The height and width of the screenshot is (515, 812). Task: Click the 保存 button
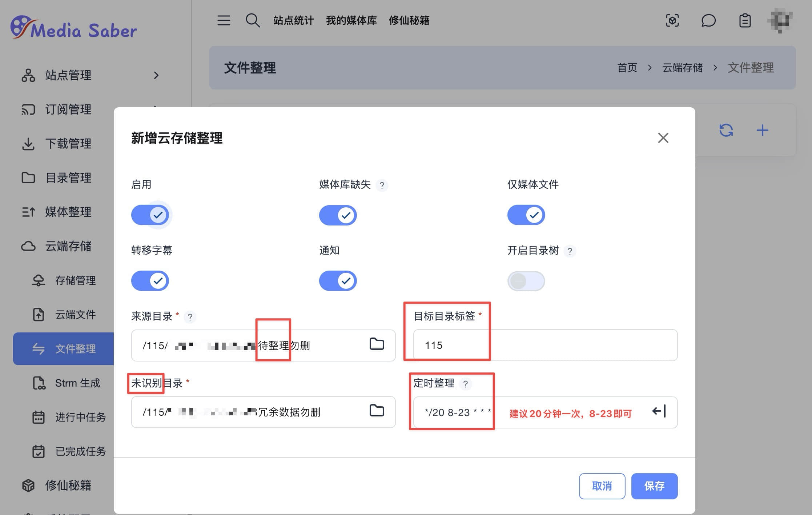(x=654, y=486)
